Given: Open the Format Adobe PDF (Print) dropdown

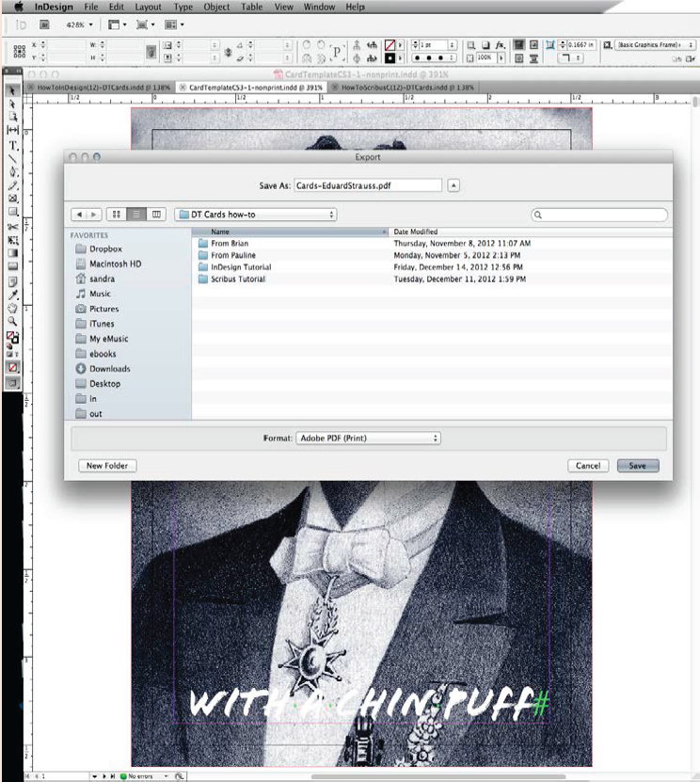Looking at the screenshot, I should coord(368,439).
